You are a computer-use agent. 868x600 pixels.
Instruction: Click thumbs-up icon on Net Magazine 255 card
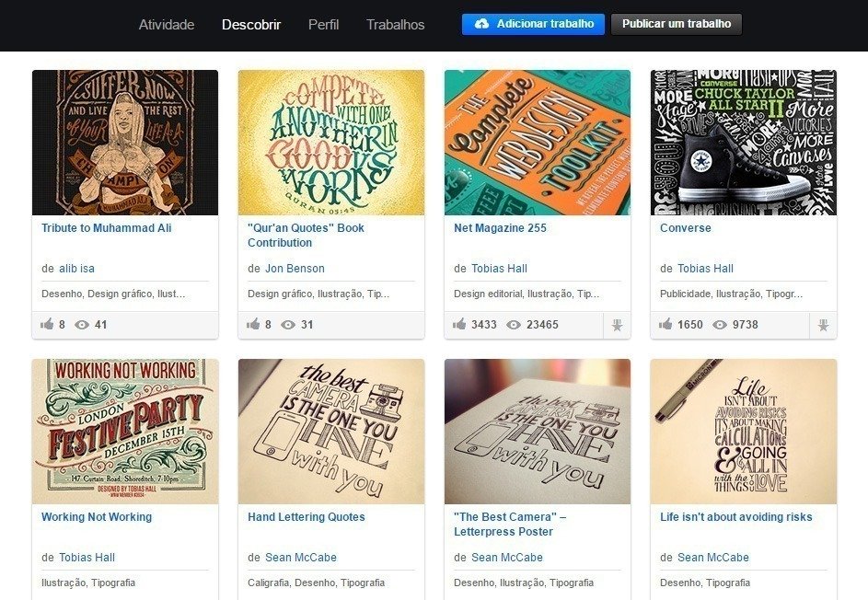coord(459,324)
